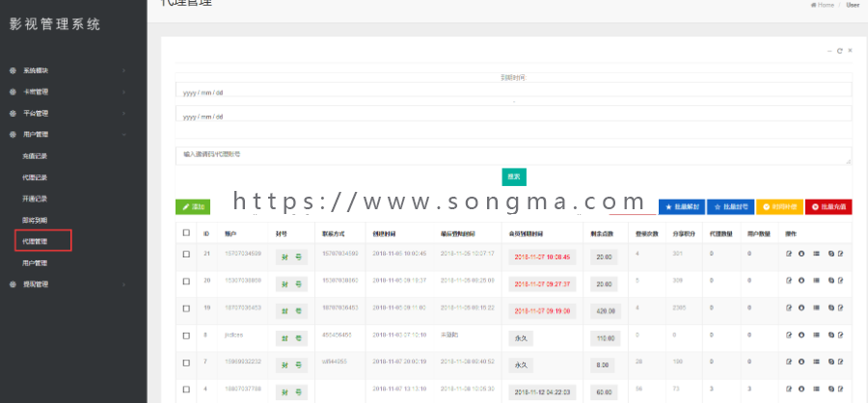Click the account name jkdlces

[x=234, y=335]
